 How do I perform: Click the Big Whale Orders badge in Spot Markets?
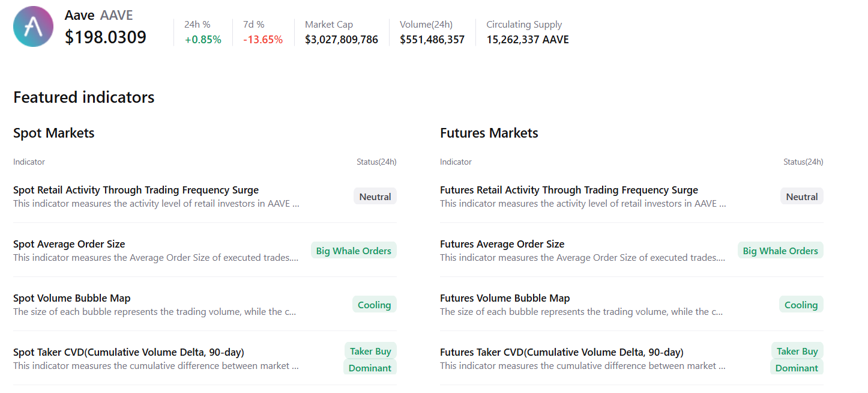coord(354,250)
